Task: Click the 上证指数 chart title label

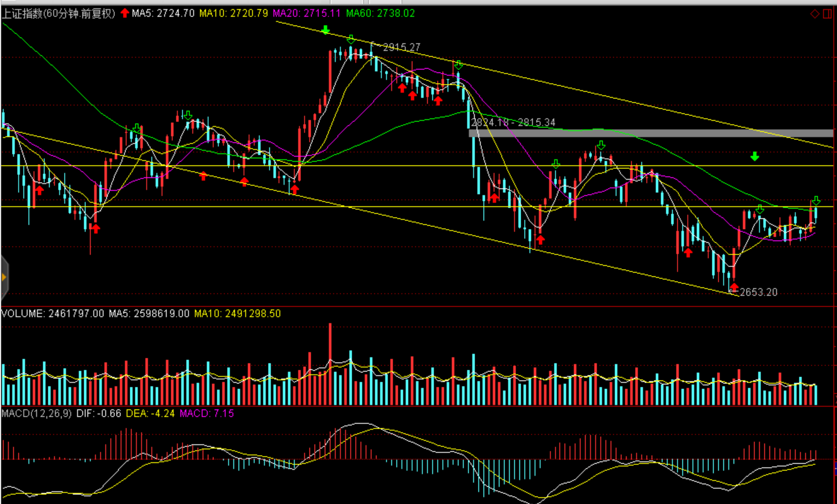Action: pyautogui.click(x=59, y=13)
